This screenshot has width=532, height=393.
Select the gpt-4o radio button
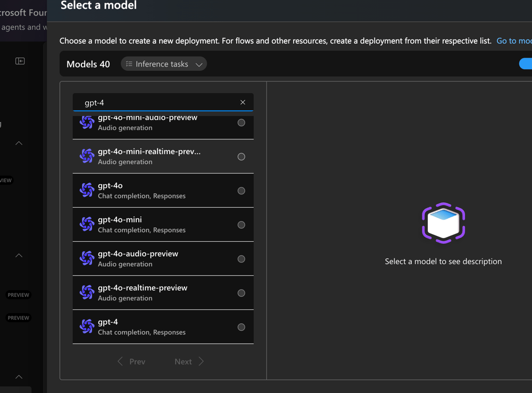click(x=241, y=190)
